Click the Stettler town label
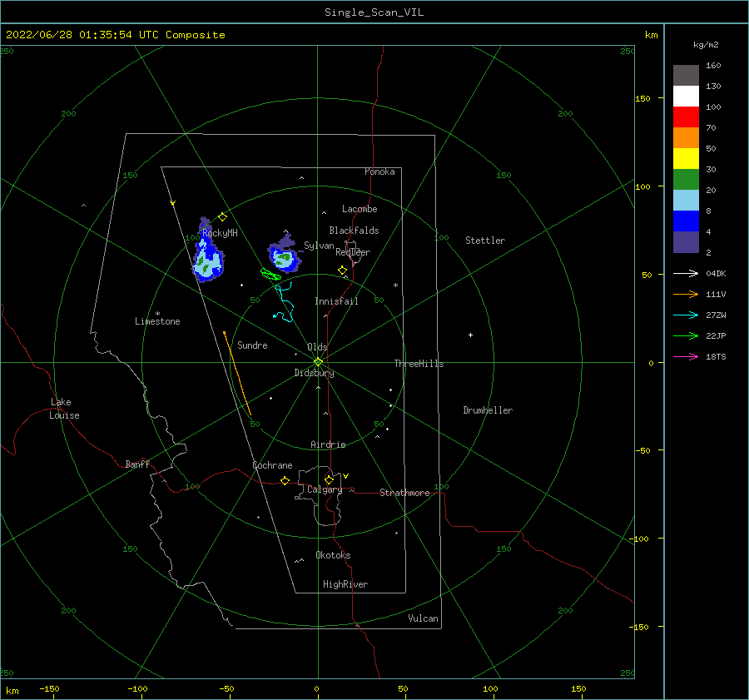The image size is (749, 700). [x=485, y=241]
